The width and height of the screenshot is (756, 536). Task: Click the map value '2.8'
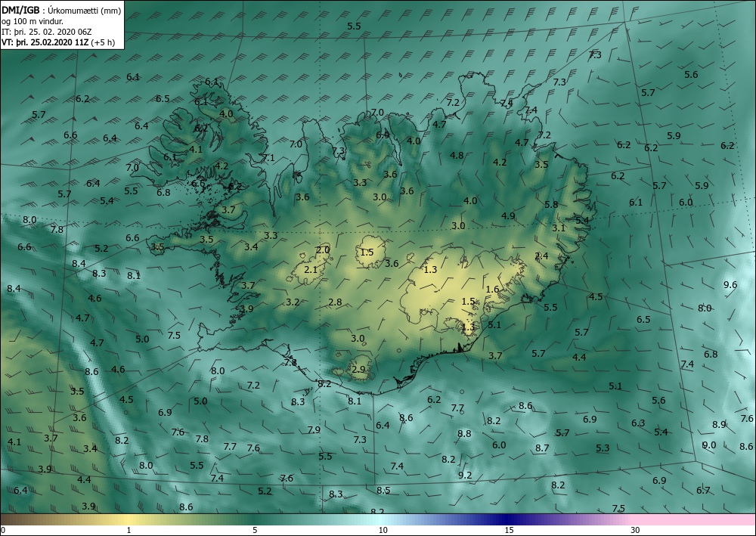(335, 302)
